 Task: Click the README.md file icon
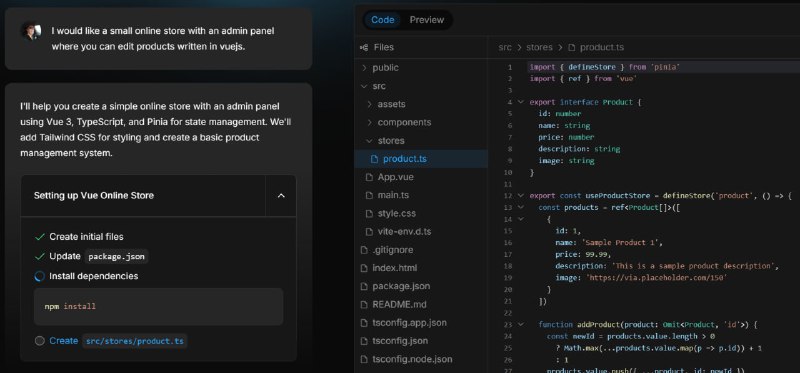tap(364, 305)
